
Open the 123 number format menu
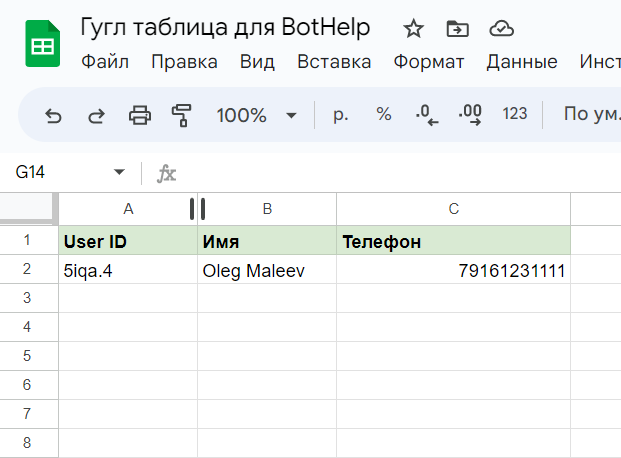point(515,115)
